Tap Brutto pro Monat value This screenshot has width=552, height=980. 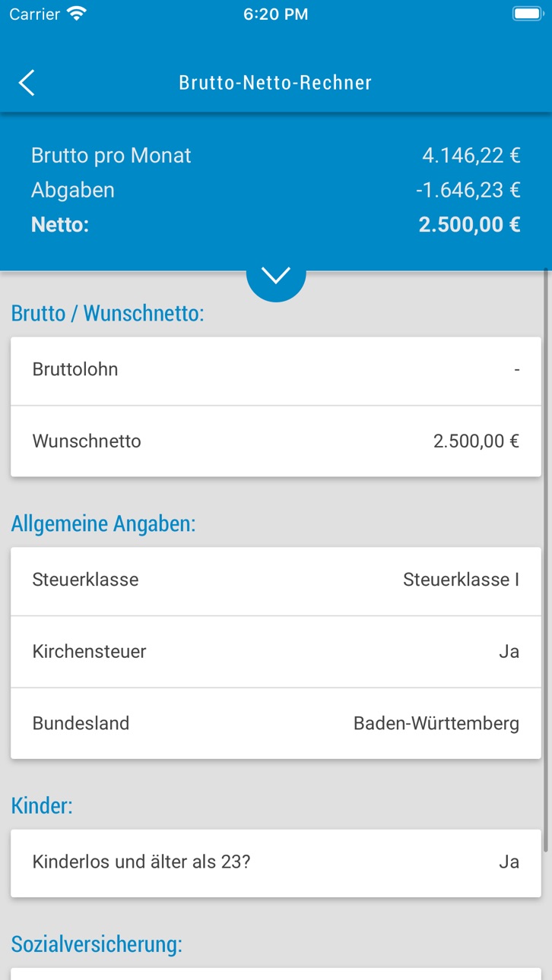click(471, 156)
